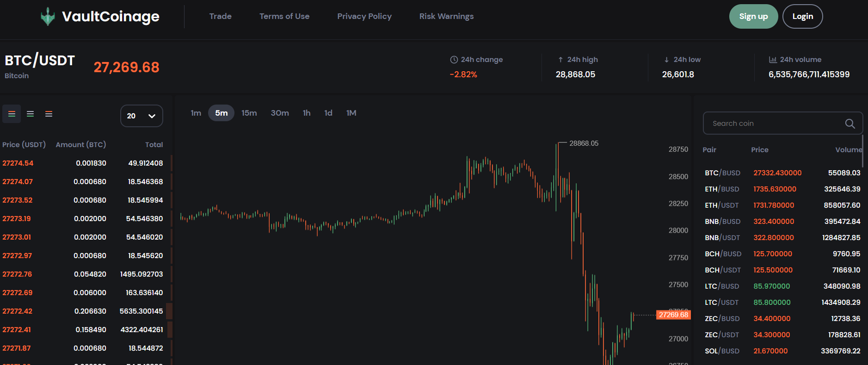Open the Risk Warnings page
The height and width of the screenshot is (365, 868).
click(x=446, y=16)
